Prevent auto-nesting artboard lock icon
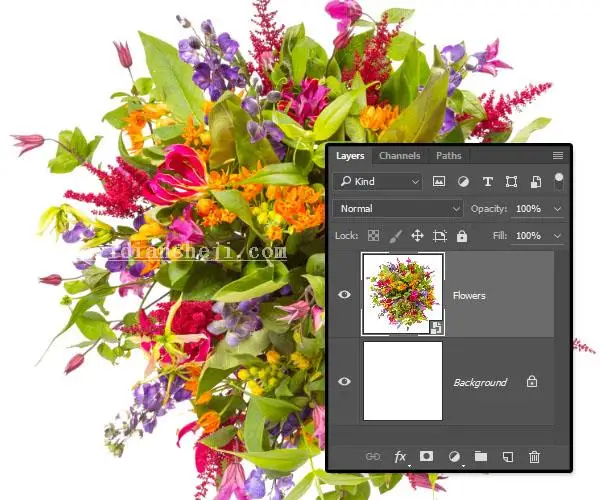The image size is (600, 500). click(x=440, y=236)
